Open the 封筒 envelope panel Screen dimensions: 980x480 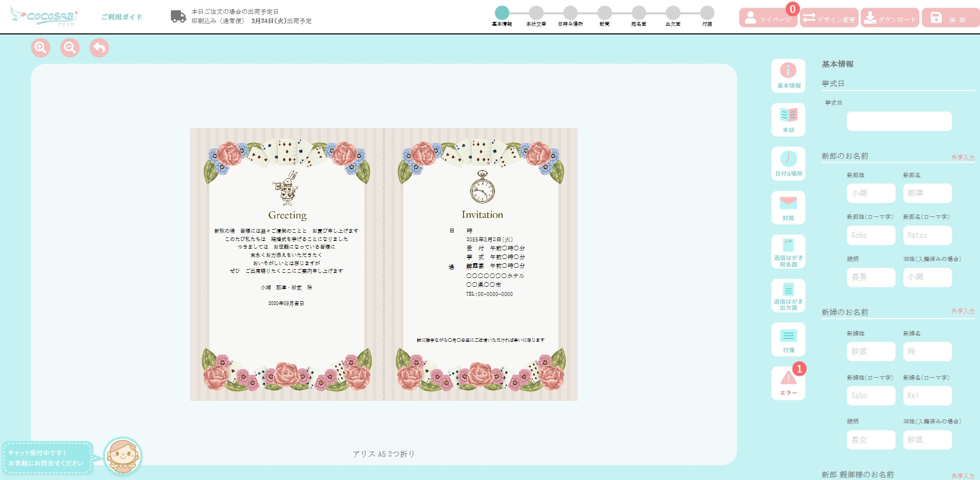point(788,208)
